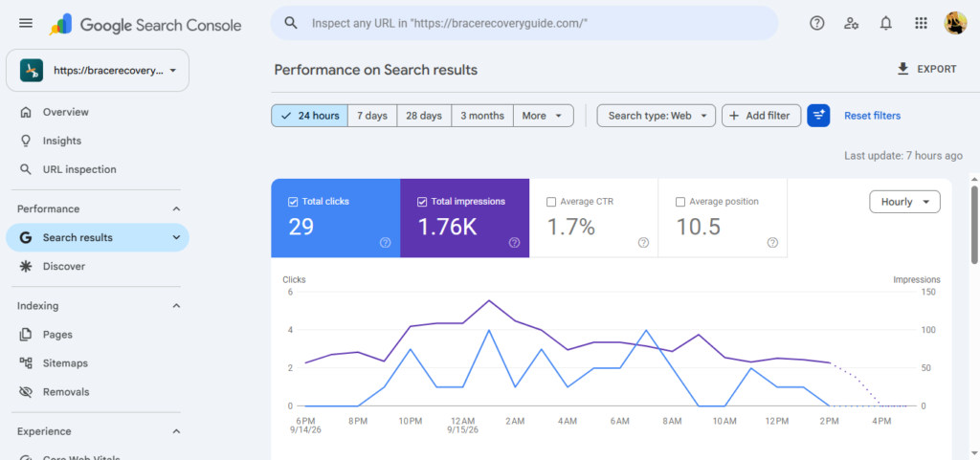This screenshot has height=460, width=980.
Task: Focus the Inspect any URL field
Action: point(524,23)
